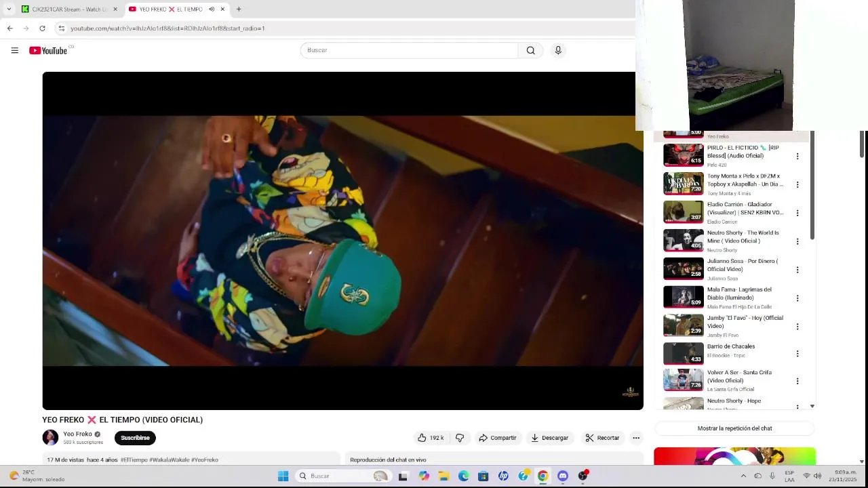Like the video with thumbs up 192 k
The image size is (868, 488).
(431, 438)
